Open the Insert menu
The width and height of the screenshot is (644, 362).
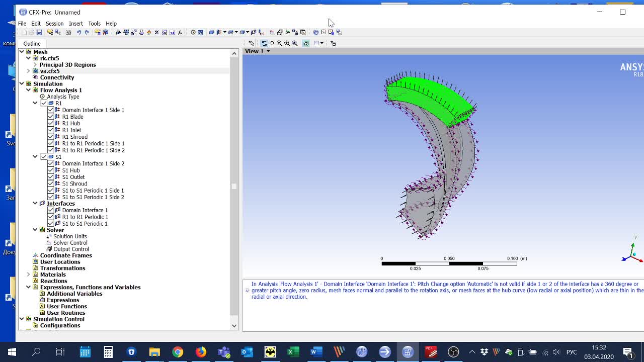76,24
